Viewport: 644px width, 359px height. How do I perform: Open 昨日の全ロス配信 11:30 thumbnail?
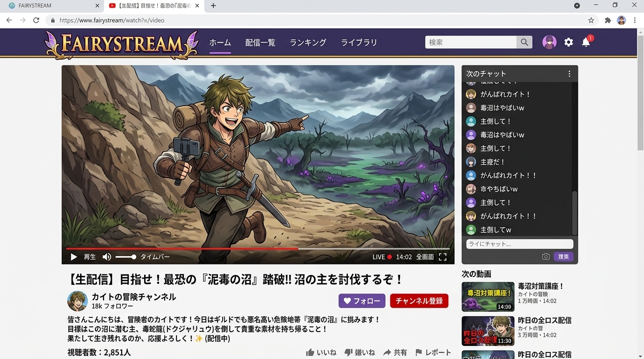point(488,331)
